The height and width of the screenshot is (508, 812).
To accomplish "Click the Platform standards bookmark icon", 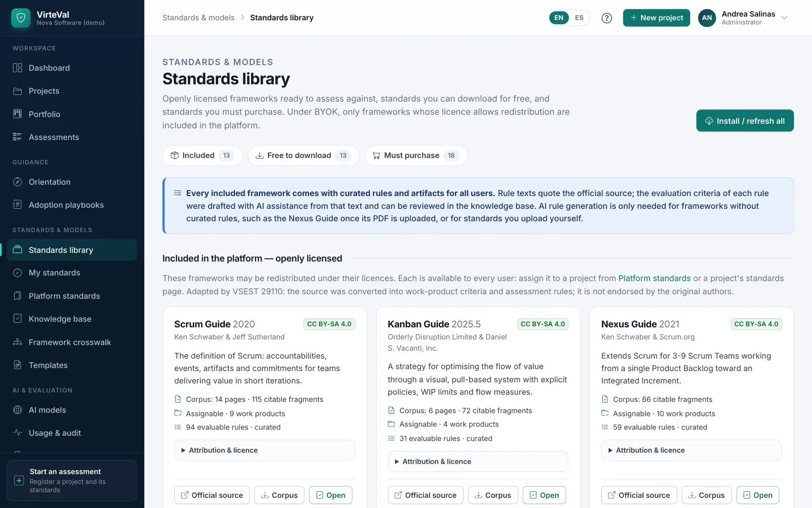I will click(x=17, y=296).
